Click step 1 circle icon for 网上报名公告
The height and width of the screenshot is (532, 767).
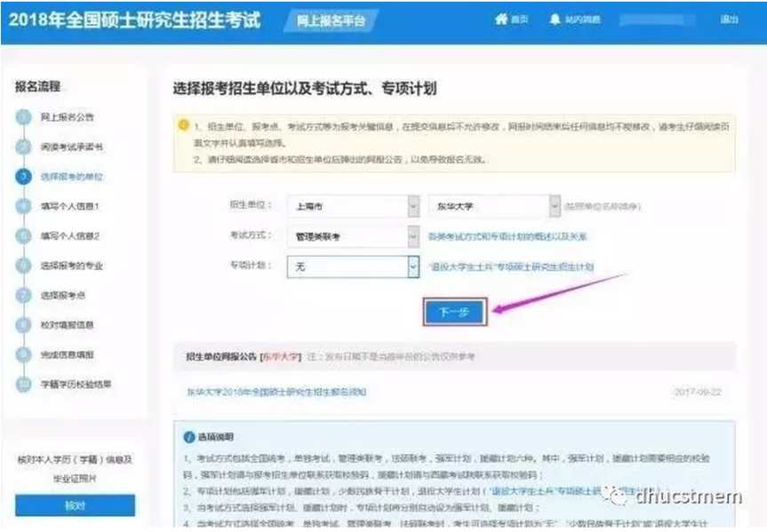[x=23, y=117]
